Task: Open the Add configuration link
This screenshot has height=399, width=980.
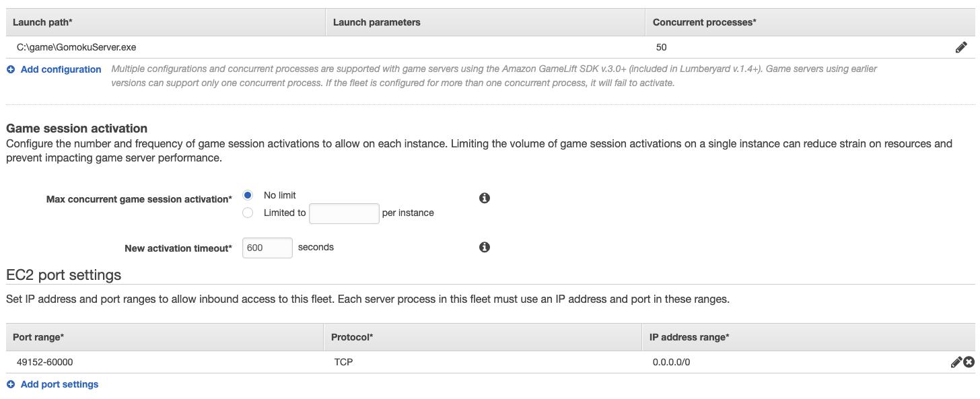Action: coord(61,69)
